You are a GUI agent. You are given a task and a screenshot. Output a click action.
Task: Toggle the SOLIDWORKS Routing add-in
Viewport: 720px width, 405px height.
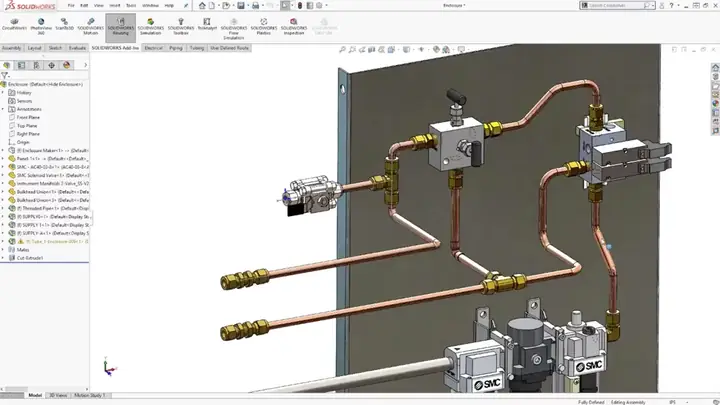[x=120, y=27]
